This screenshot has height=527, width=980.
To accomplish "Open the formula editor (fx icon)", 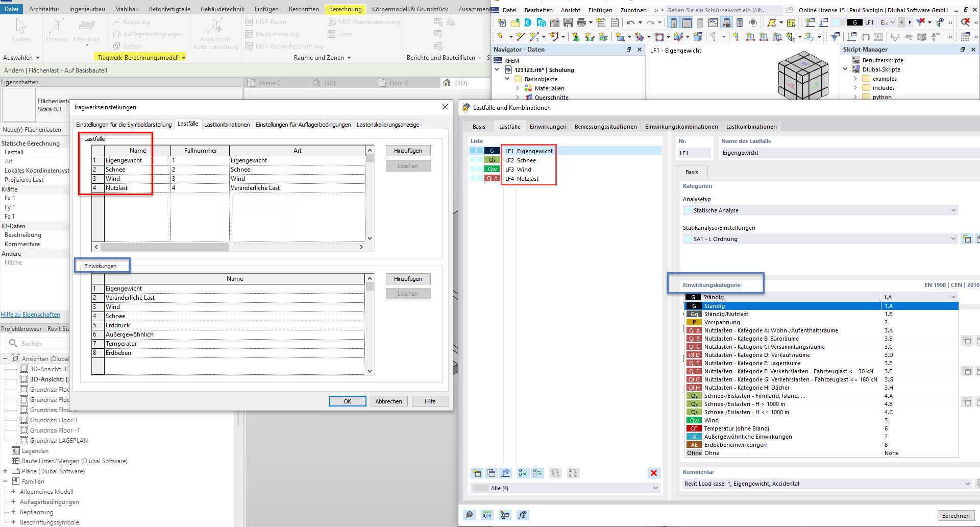I will pyautogui.click(x=523, y=515).
